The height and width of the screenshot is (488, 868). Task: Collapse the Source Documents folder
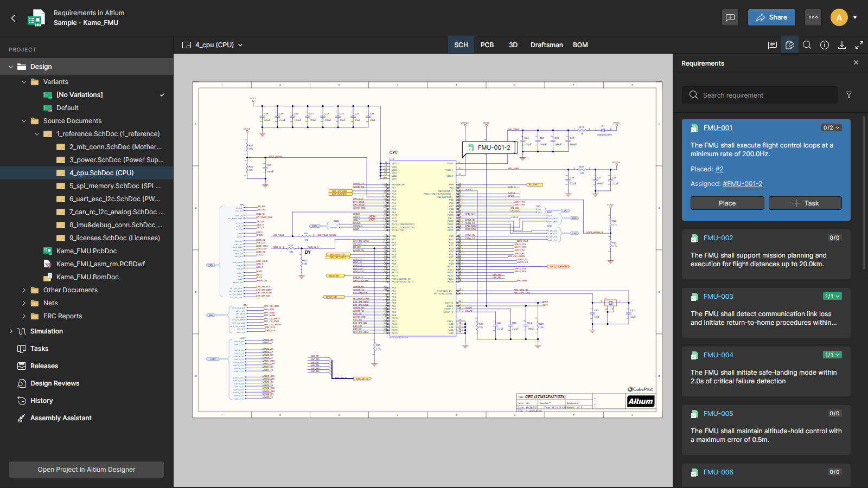(24, 121)
